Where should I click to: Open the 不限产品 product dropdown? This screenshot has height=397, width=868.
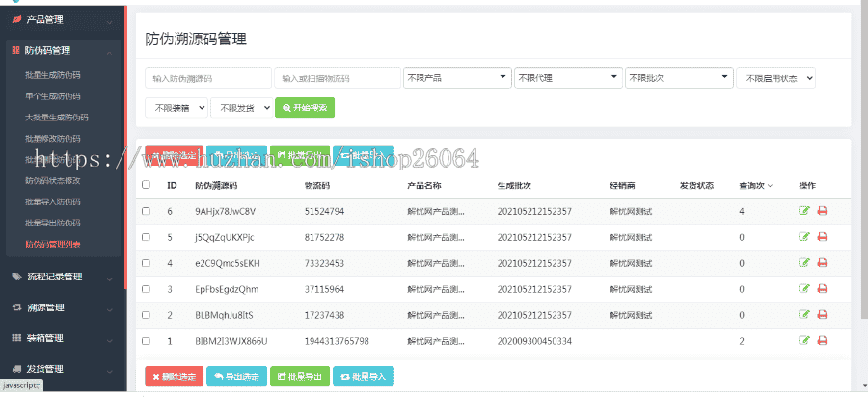point(456,78)
